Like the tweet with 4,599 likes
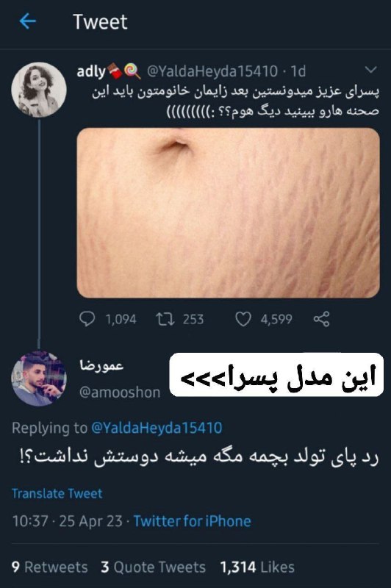Image resolution: width=391 pixels, height=588 pixels. [x=243, y=319]
